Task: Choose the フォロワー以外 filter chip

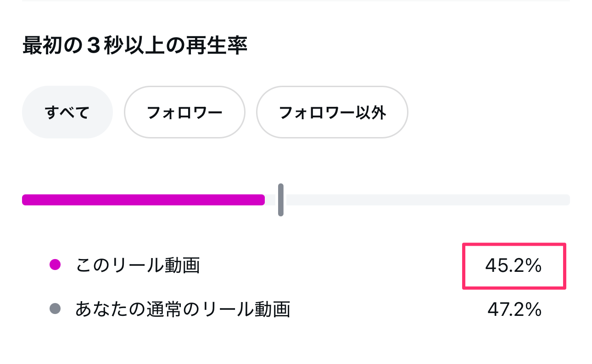Action: [332, 112]
